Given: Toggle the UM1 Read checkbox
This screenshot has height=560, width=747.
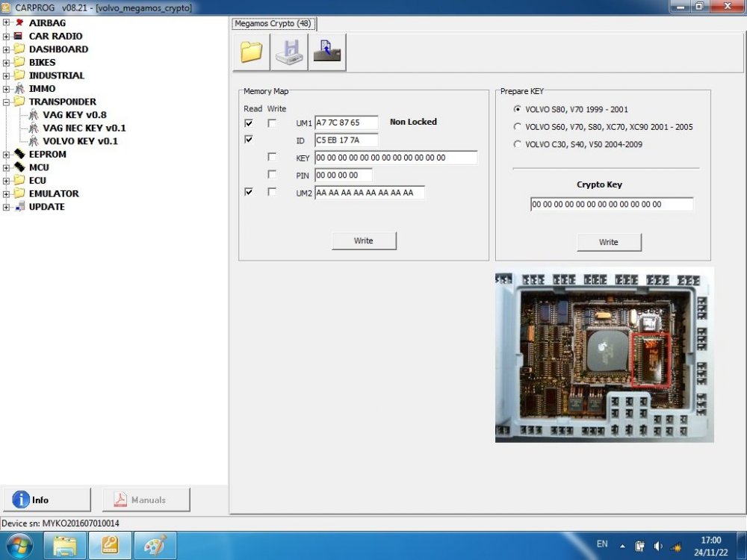Looking at the screenshot, I should [x=249, y=123].
